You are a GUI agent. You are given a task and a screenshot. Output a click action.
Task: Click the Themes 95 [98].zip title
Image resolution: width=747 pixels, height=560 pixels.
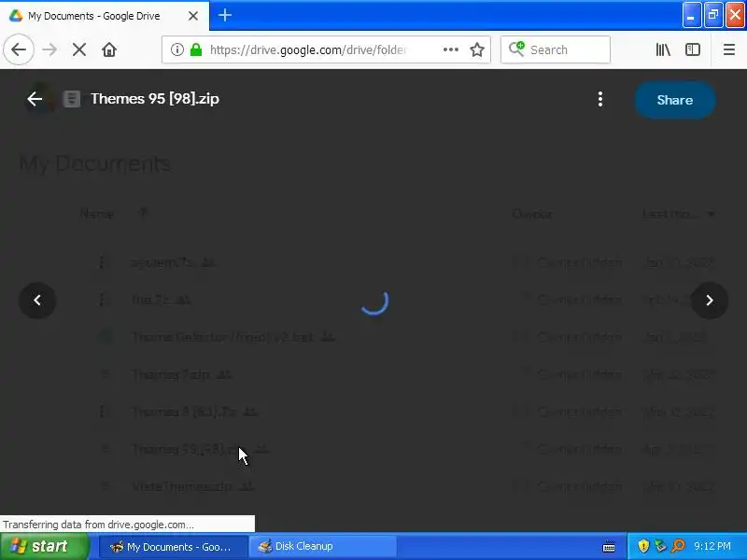pyautogui.click(x=155, y=99)
